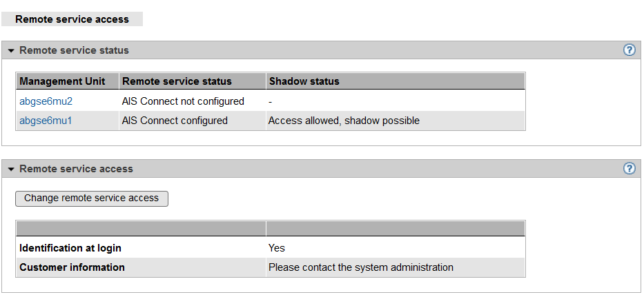Open the abgse6mu2 management unit link

tap(46, 101)
